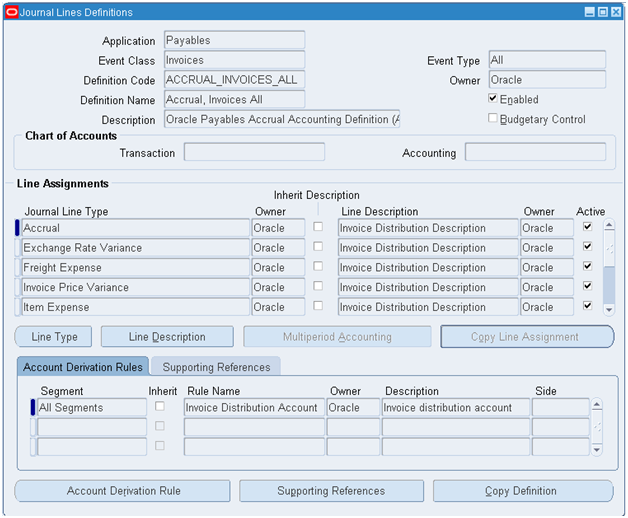The width and height of the screenshot is (628, 518).
Task: Close the Journal Lines Definitions window
Action: [x=616, y=12]
